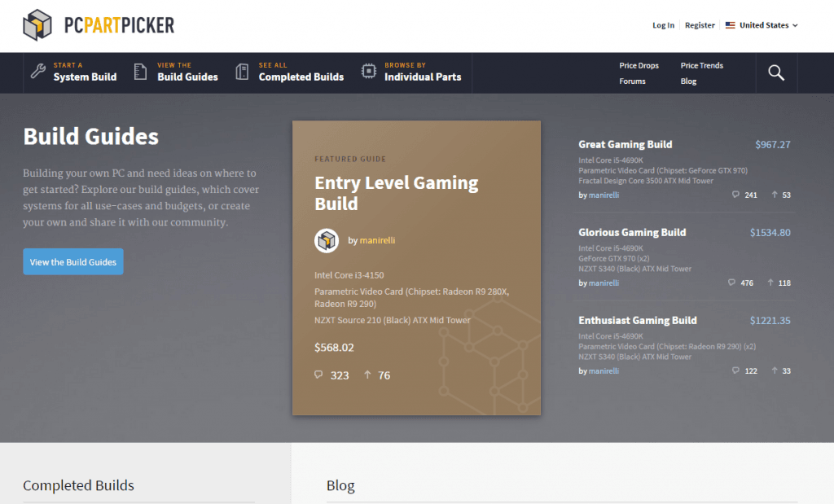The width and height of the screenshot is (834, 504).
Task: Open the Blog link in the navigation bar
Action: pos(688,81)
